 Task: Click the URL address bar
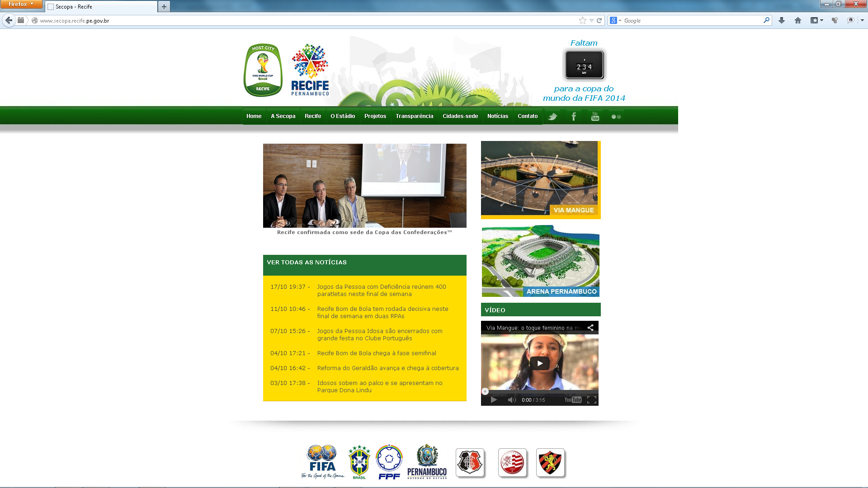pyautogui.click(x=307, y=20)
